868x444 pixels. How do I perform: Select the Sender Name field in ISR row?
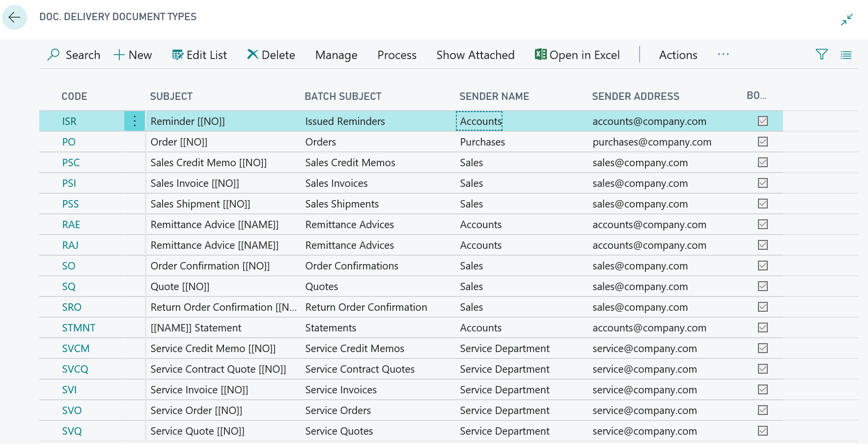[x=480, y=121]
